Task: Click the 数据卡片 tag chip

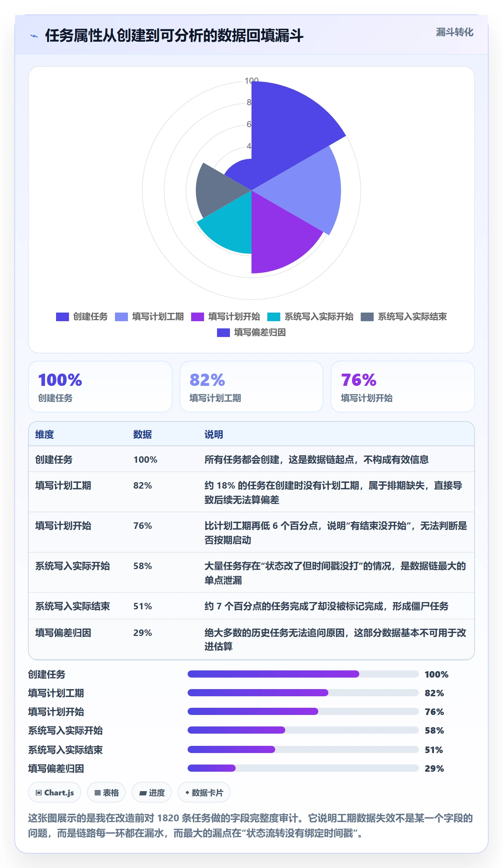Action: [204, 793]
